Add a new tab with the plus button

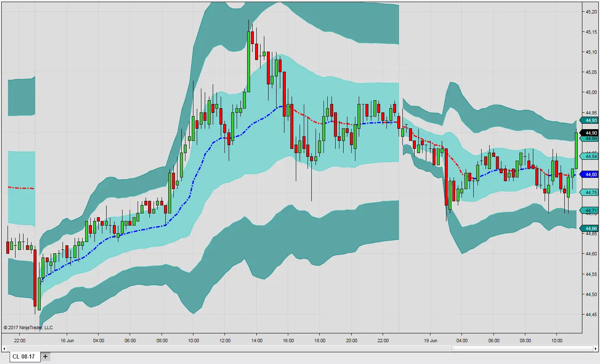point(45,356)
